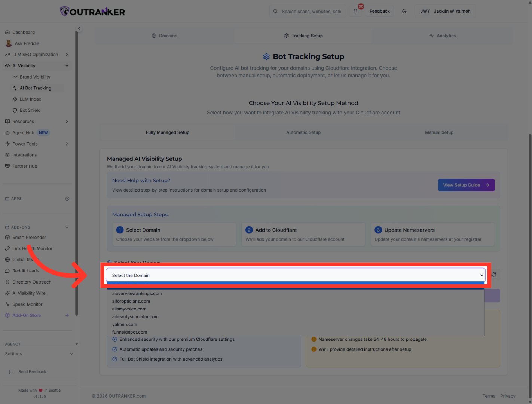Expand the Settings section
Image resolution: width=532 pixels, height=404 pixels.
(x=13, y=353)
